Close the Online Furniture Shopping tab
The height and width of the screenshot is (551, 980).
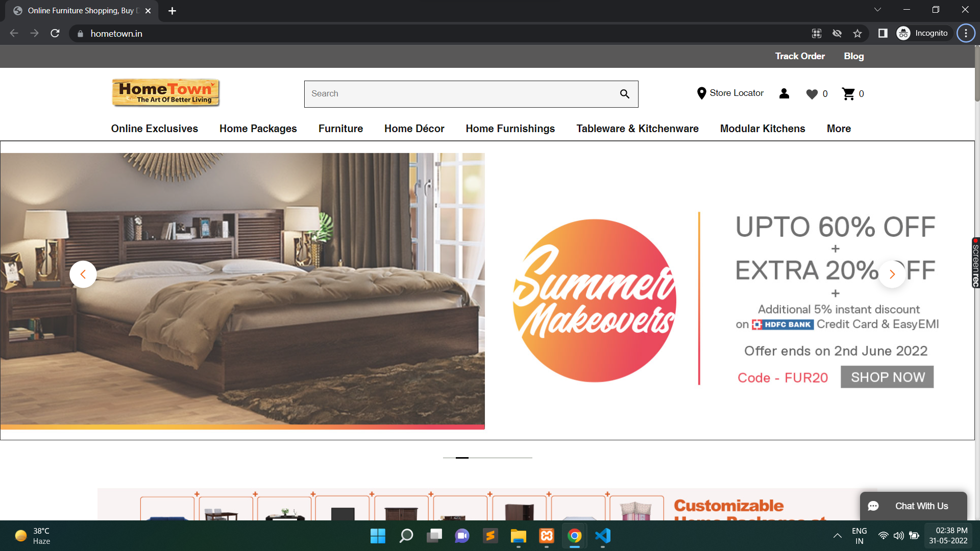[x=148, y=11]
